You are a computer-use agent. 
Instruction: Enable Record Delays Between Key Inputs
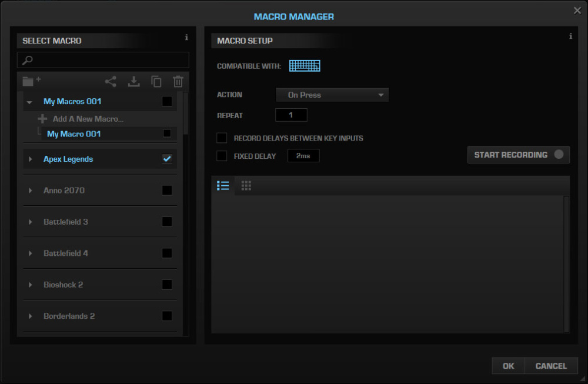(x=222, y=138)
